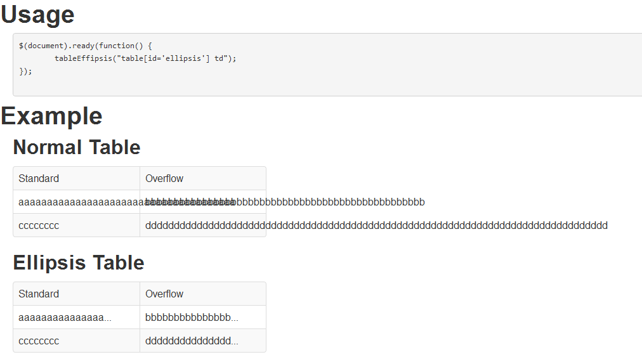Select the Ellipsis Table heading
This screenshot has width=642, height=364.
pos(79,263)
